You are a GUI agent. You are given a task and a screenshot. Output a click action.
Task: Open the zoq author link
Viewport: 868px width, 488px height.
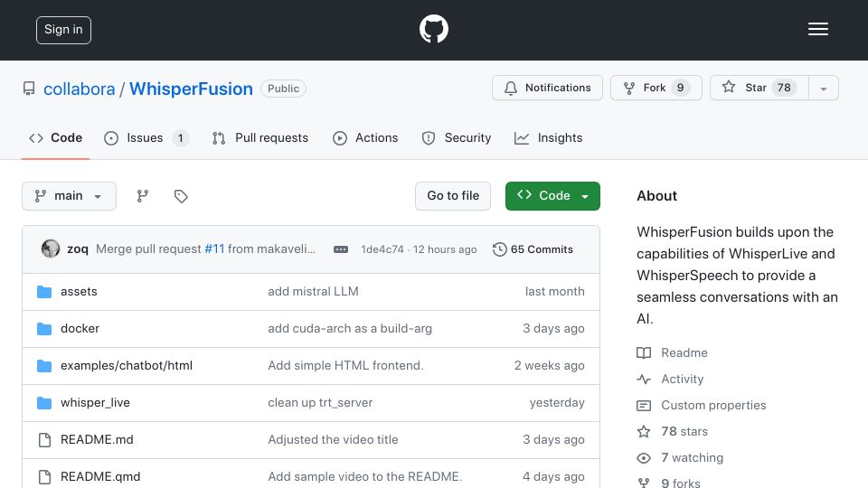point(78,249)
